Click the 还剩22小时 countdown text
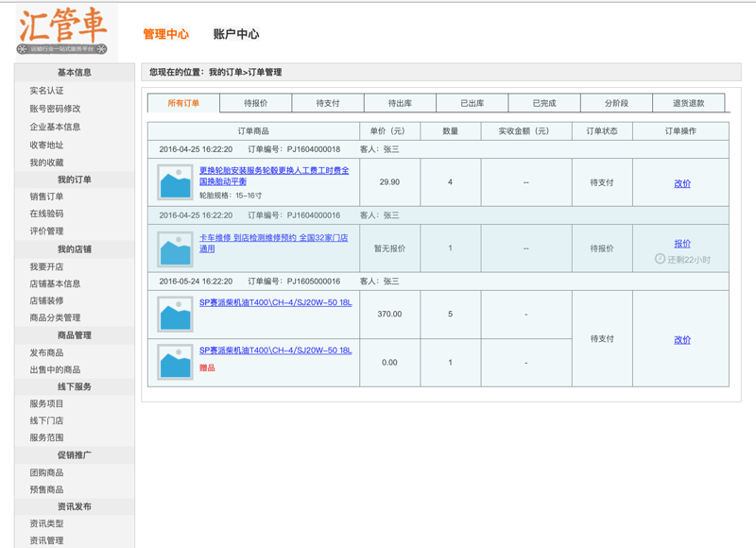The width and height of the screenshot is (756, 548). pyautogui.click(x=689, y=260)
